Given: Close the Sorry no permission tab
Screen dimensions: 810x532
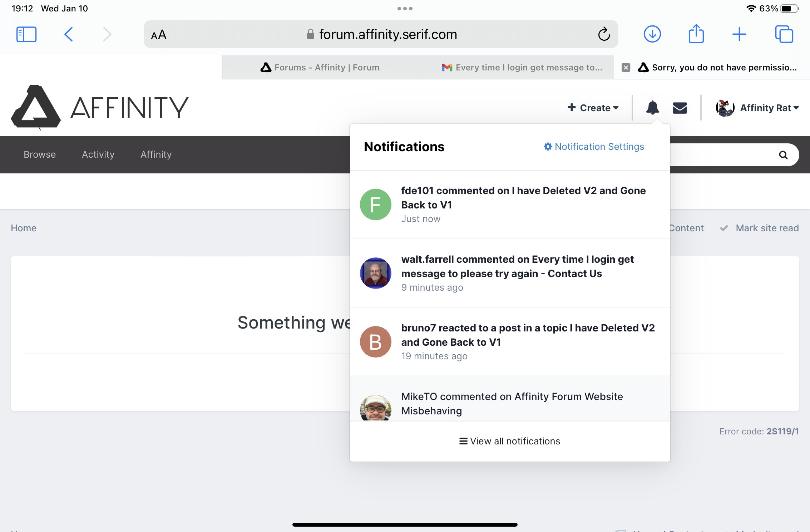Looking at the screenshot, I should tap(626, 68).
